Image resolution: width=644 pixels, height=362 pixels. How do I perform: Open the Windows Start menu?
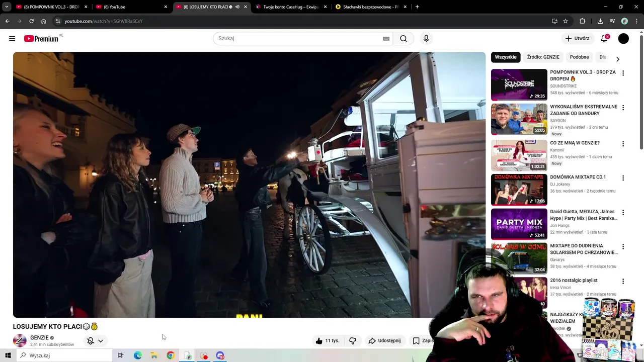tap(8, 355)
